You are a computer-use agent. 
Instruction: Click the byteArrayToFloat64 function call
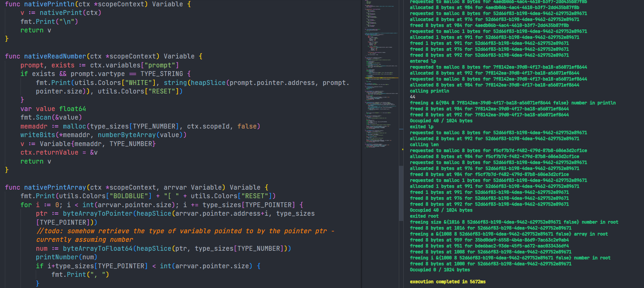tap(97, 249)
